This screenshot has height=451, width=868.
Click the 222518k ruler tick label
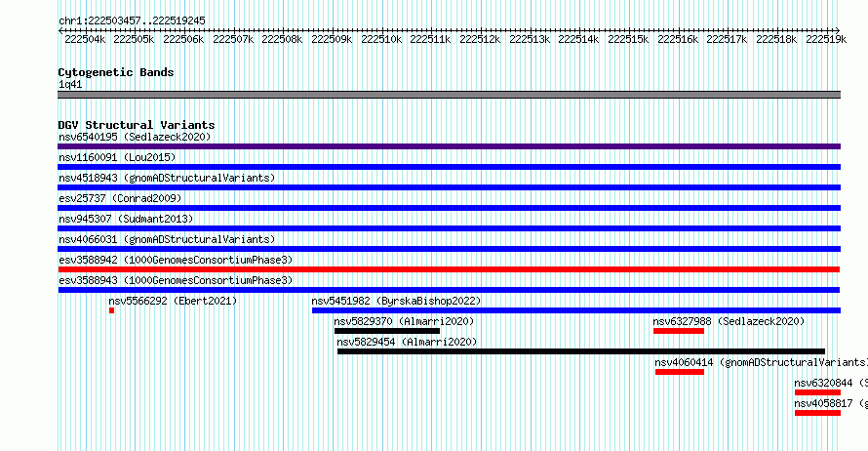tap(776, 39)
